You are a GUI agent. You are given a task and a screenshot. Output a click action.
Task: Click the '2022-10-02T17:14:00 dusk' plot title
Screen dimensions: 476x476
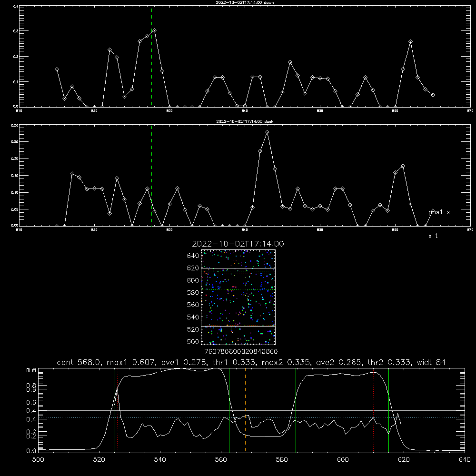pyautogui.click(x=245, y=121)
